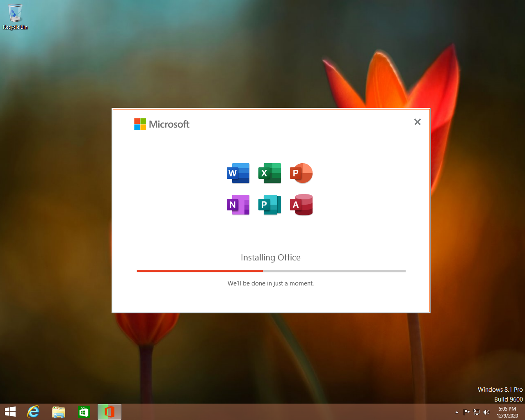Open the network status tray icon
This screenshot has height=420, width=525.
[x=477, y=412]
